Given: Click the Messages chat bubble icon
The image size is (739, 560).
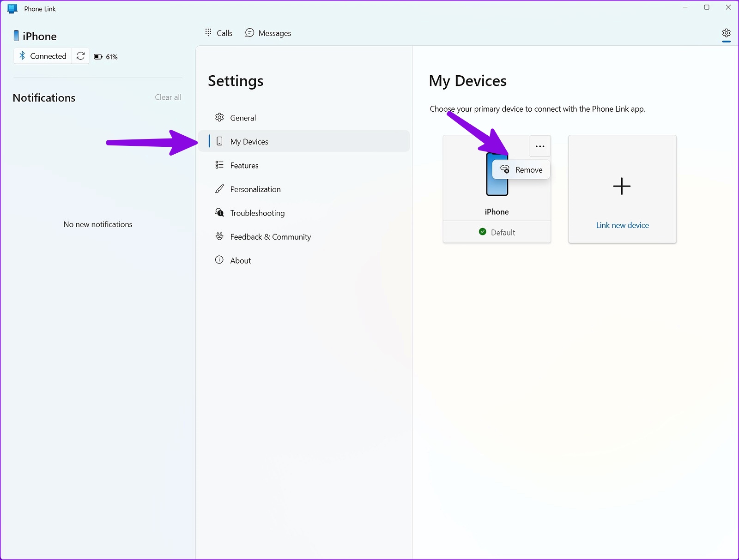Looking at the screenshot, I should coord(249,33).
